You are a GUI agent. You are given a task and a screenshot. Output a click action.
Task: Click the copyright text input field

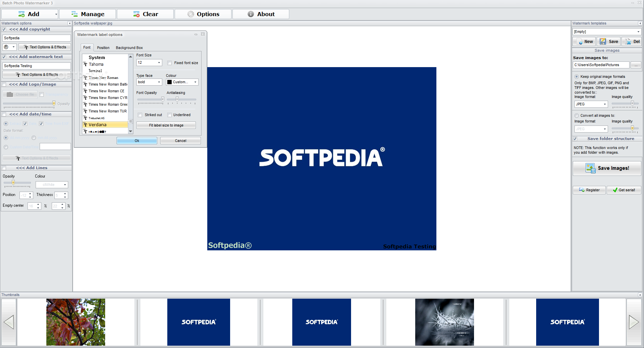tap(37, 38)
